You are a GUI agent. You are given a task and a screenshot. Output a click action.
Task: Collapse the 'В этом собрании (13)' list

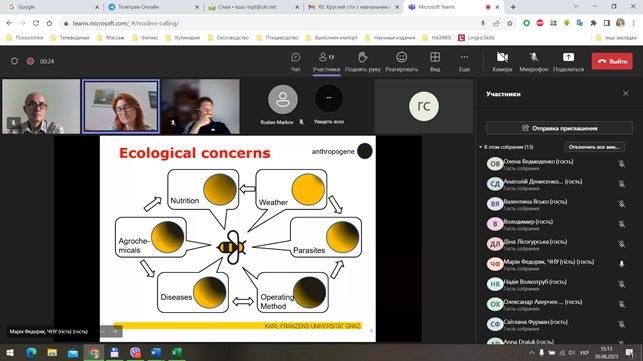[x=481, y=147]
